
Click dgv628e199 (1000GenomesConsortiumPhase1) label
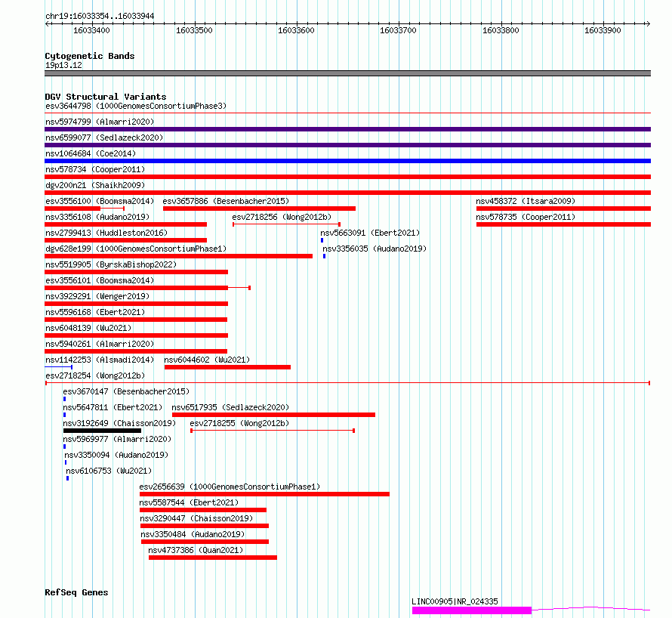coord(136,249)
